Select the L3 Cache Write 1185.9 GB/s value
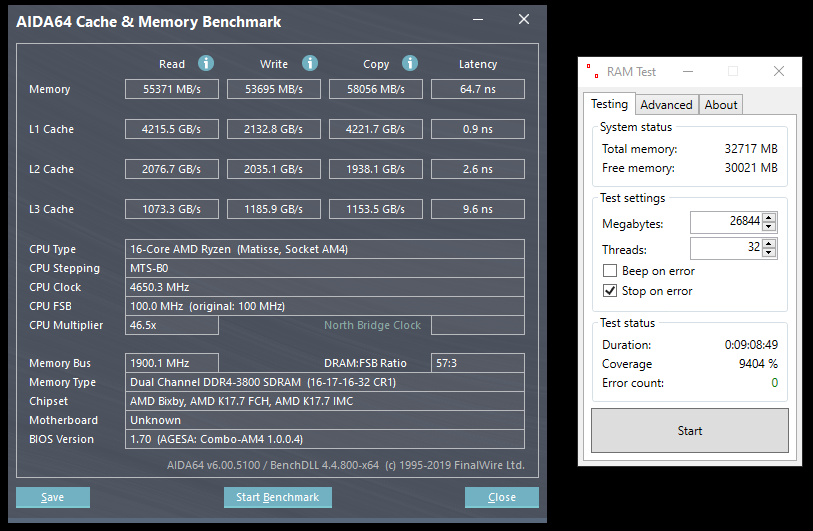Screen dimensions: 813x531 click(274, 209)
